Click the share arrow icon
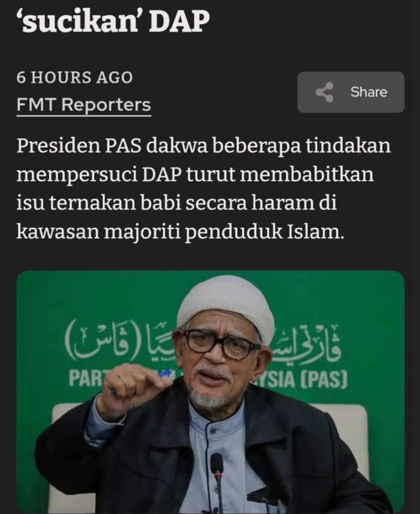Image resolution: width=420 pixels, height=514 pixels. 325,92
